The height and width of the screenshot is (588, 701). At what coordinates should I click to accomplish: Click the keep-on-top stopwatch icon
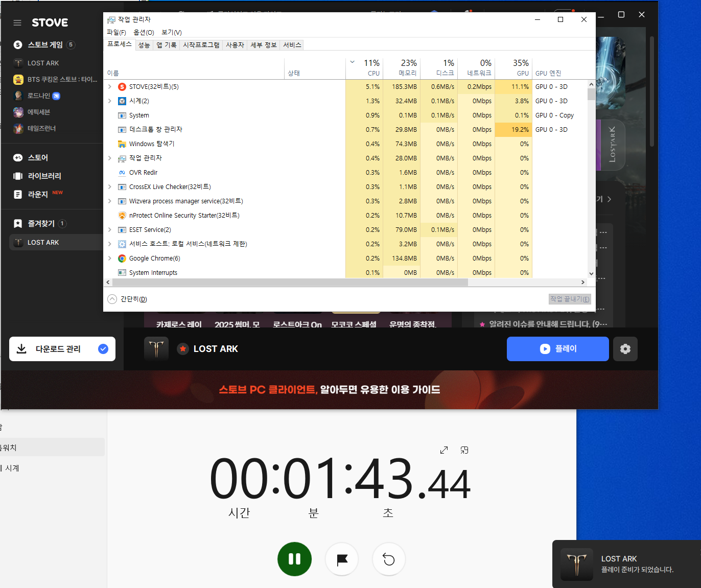[x=464, y=450]
